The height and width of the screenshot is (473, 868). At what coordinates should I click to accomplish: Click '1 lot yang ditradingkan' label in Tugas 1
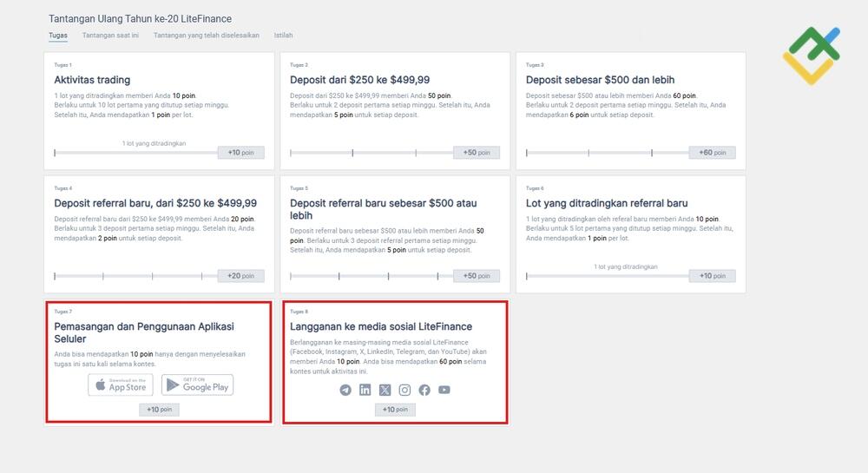coord(155,143)
